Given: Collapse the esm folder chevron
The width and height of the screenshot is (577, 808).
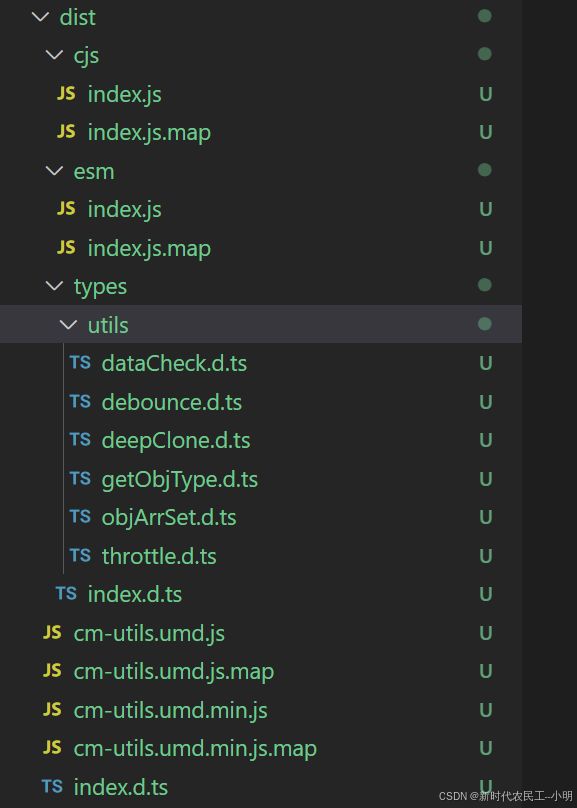Looking at the screenshot, I should pos(54,171).
